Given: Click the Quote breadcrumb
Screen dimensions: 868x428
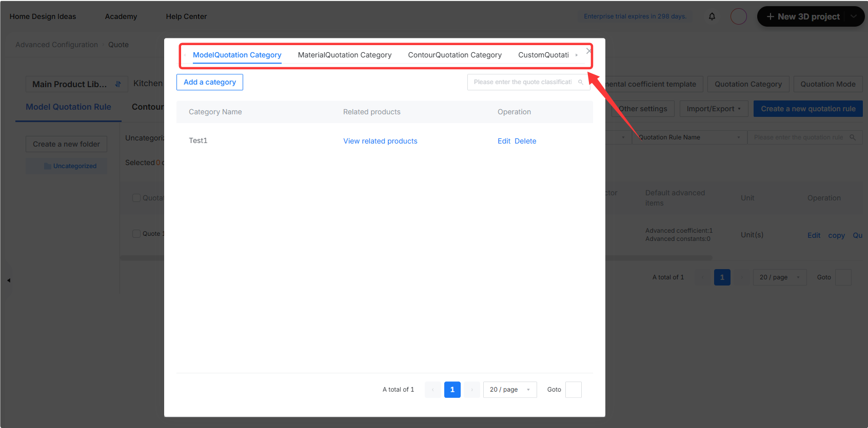Looking at the screenshot, I should 119,45.
